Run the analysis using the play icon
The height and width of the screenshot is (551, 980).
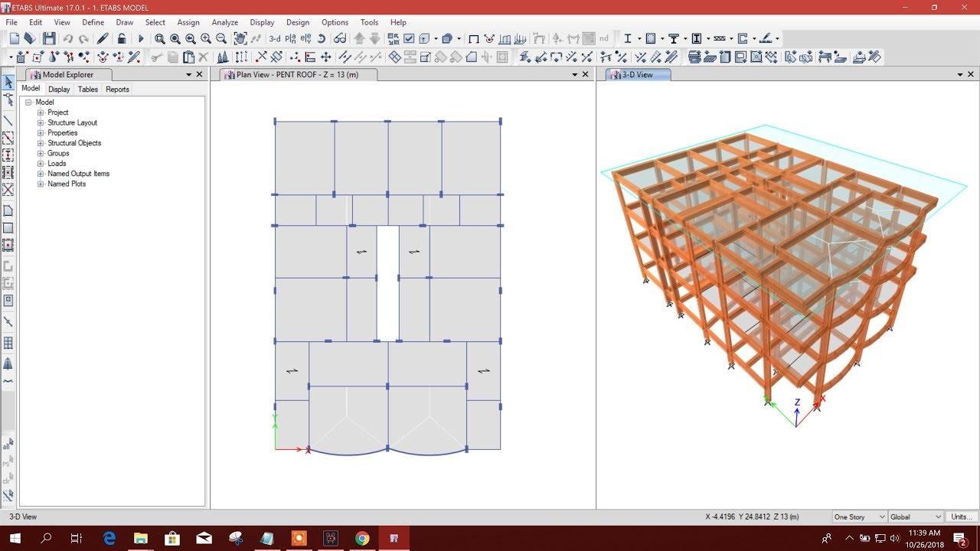(x=142, y=37)
